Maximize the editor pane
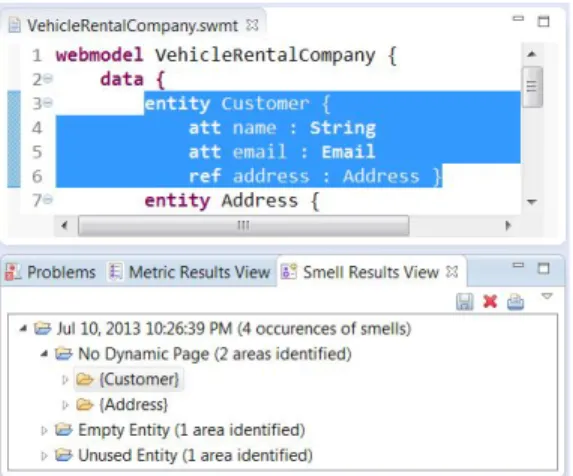Screen dimensions: 573x476 tap(544, 22)
